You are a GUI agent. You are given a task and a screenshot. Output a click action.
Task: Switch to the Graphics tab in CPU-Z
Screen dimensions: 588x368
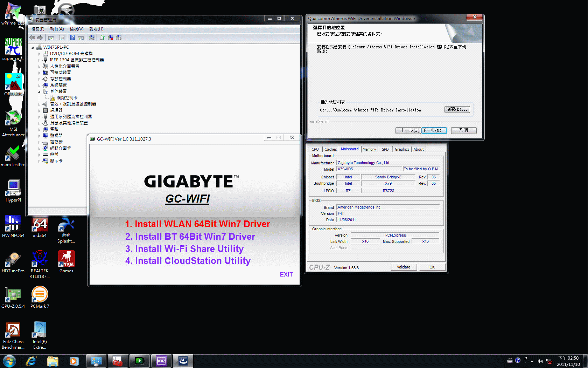tap(402, 149)
